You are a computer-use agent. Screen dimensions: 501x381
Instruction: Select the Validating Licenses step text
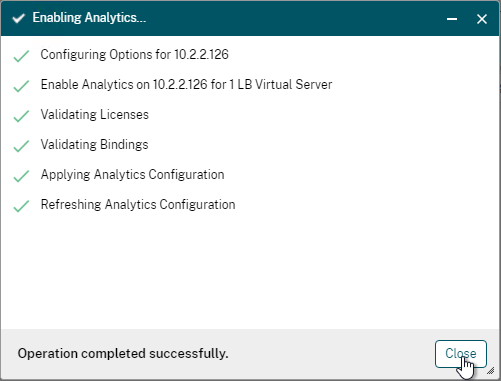pyautogui.click(x=94, y=115)
